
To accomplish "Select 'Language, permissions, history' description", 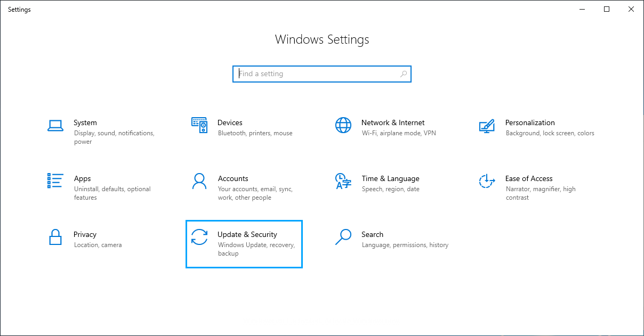I will 405,245.
